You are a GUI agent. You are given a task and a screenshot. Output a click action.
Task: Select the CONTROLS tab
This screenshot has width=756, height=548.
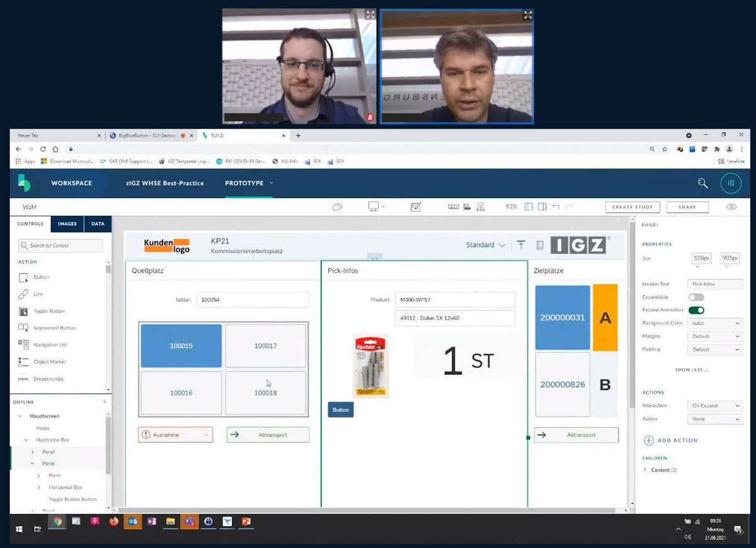coord(30,224)
